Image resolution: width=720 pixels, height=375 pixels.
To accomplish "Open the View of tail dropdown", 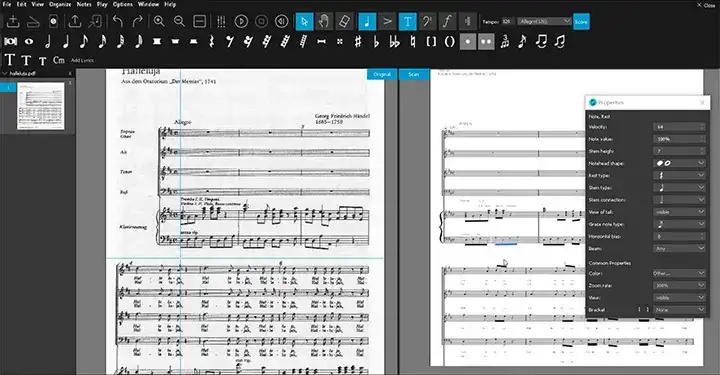I will click(679, 212).
